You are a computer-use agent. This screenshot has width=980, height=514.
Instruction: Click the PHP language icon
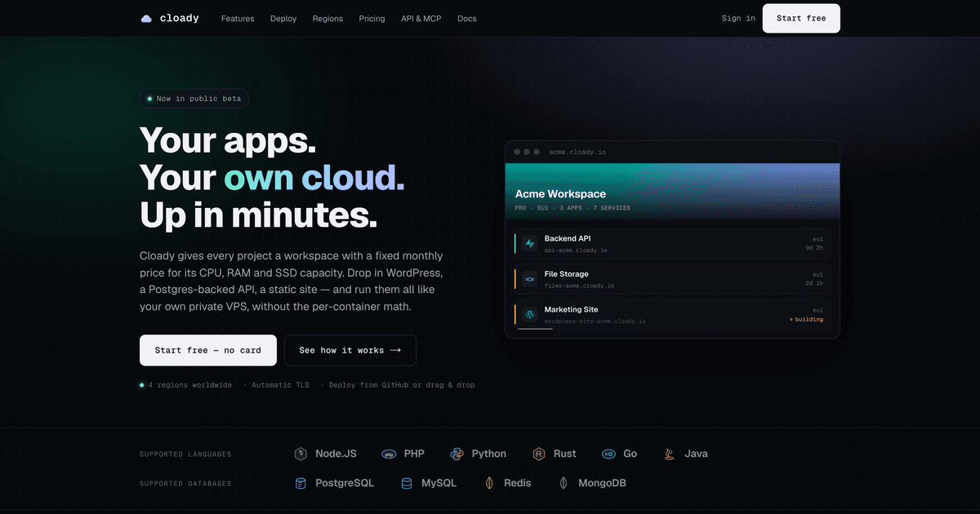(x=389, y=454)
